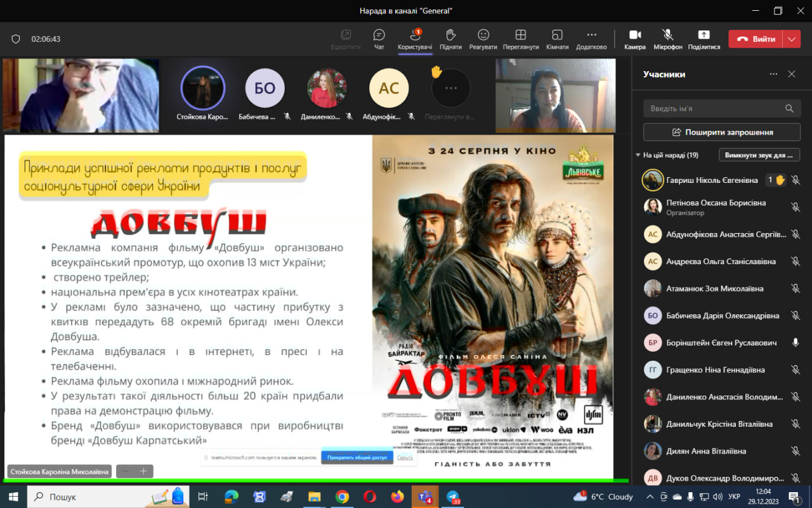
Task: Open the Chat panel
Action: [379, 38]
